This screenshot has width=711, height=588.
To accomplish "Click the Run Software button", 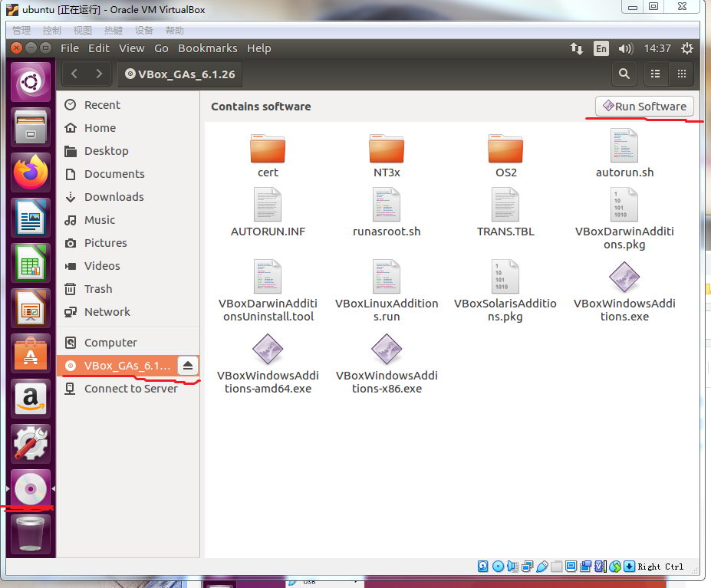I will 644,107.
